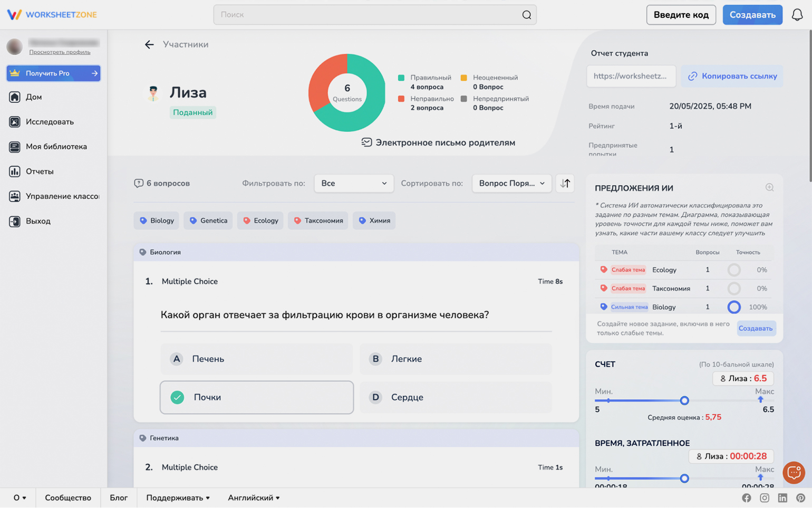Click the profile avatar in sidebar
Viewport: 812px width, 508px height.
point(14,46)
